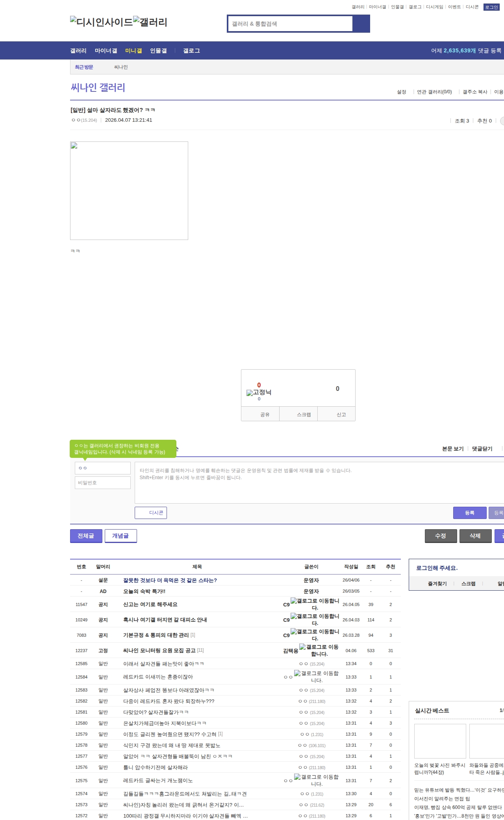This screenshot has height=820, width=504.
Task: Submit comment with the blue 등록 button
Action: click(470, 513)
